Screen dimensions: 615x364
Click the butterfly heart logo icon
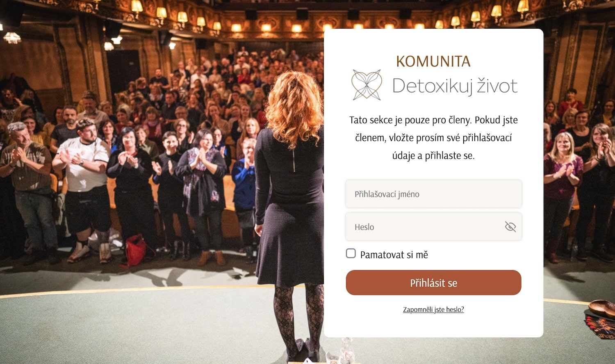coord(367,85)
